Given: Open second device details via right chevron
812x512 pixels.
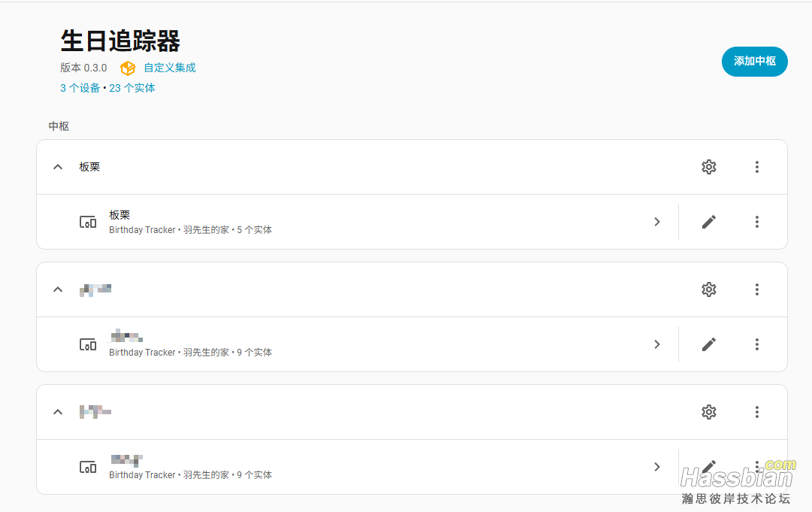Looking at the screenshot, I should coord(657,344).
